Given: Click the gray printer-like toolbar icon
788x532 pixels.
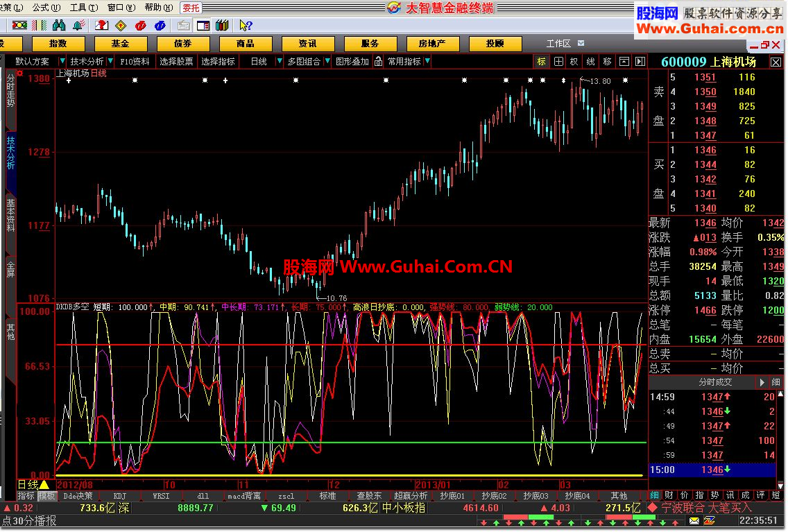Looking at the screenshot, I should click(183, 25).
